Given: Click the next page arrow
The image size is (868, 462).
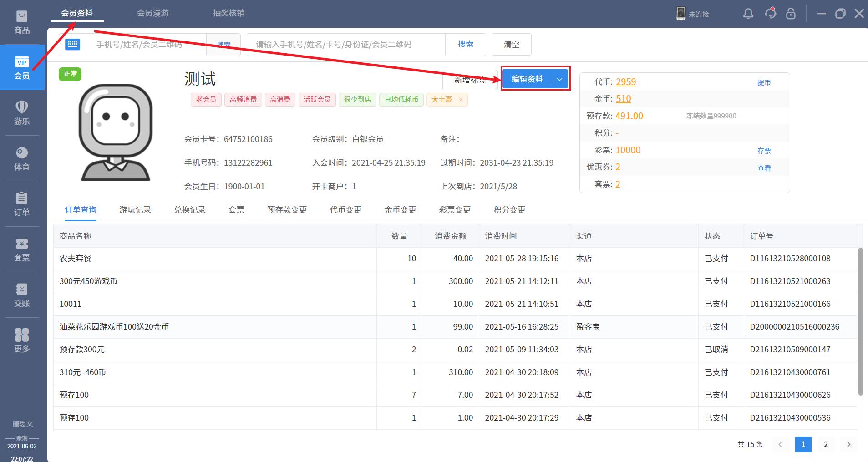Looking at the screenshot, I should [x=848, y=444].
